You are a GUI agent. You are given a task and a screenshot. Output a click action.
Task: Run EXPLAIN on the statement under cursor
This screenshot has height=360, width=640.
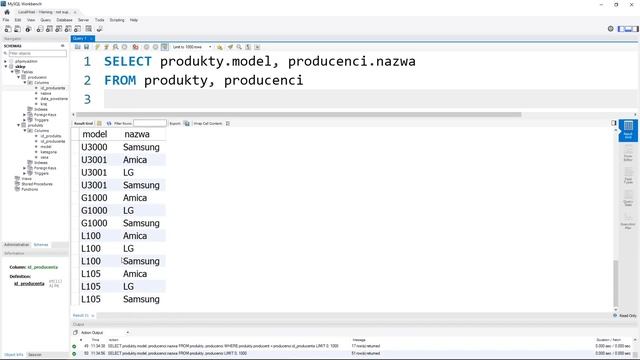tap(116, 47)
